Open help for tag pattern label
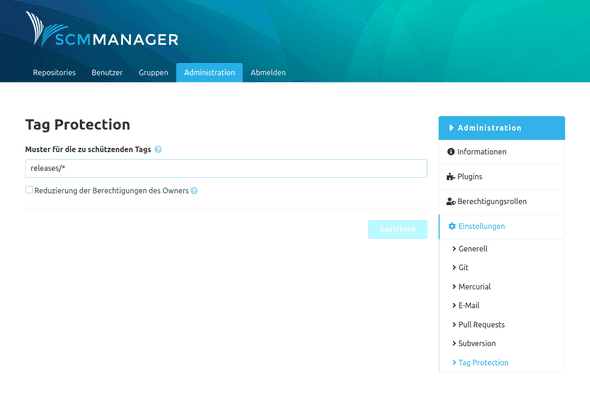Viewport: 590px width, 397px height. click(x=158, y=149)
